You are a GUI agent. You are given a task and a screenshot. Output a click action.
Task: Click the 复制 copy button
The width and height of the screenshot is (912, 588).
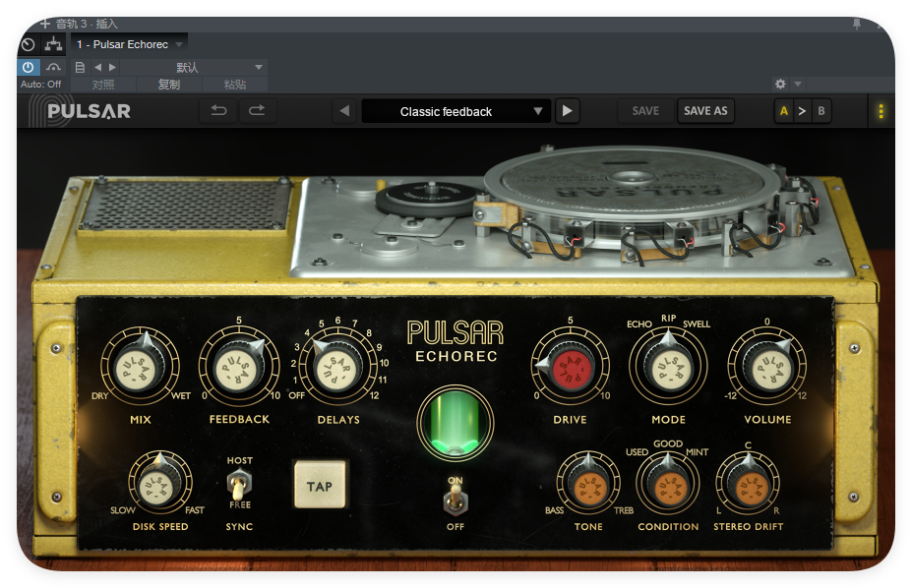point(168,85)
